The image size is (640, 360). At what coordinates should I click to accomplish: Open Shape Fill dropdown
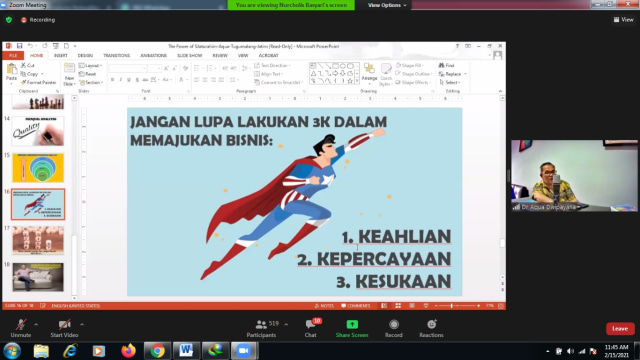point(410,65)
